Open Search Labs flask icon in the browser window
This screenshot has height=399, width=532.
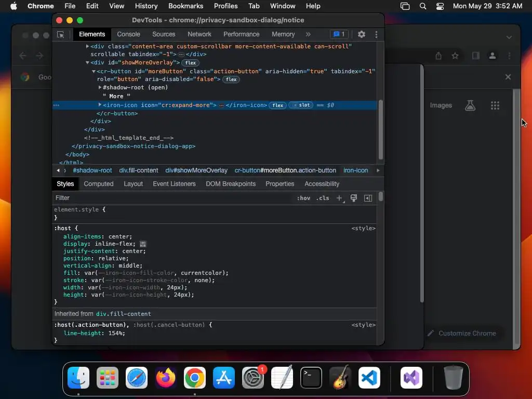tap(470, 106)
